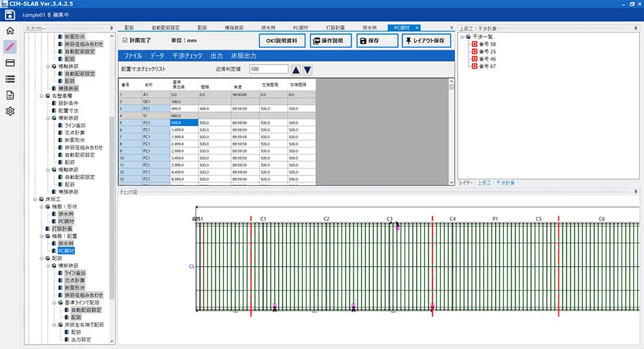644x349 pixels.
Task: Select the red icon of 番号 58
Action: tap(475, 44)
